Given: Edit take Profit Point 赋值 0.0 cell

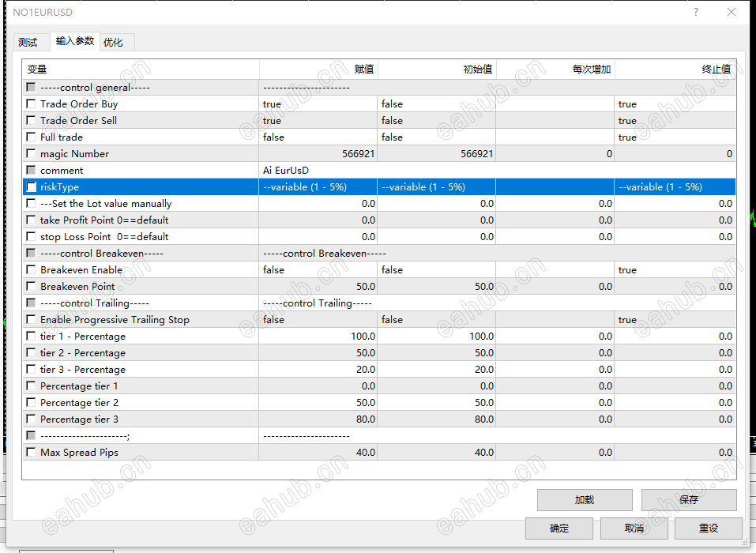Looking at the screenshot, I should pos(318,220).
